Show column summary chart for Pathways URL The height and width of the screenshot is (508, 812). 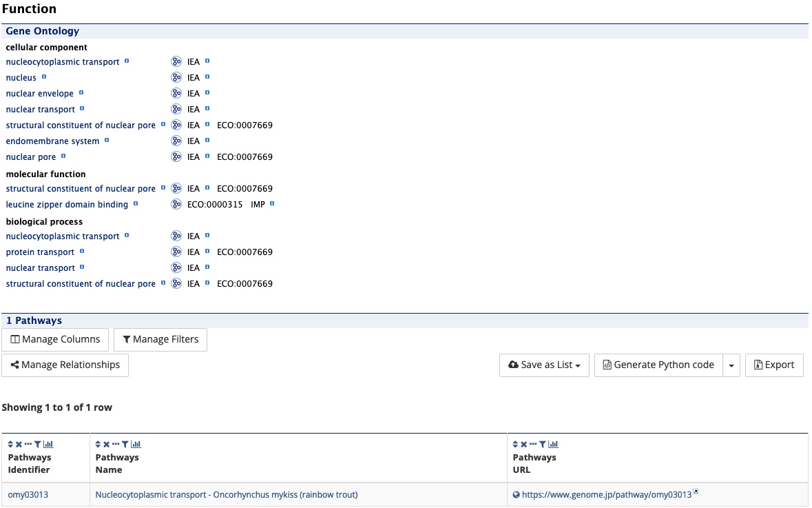pyautogui.click(x=553, y=444)
